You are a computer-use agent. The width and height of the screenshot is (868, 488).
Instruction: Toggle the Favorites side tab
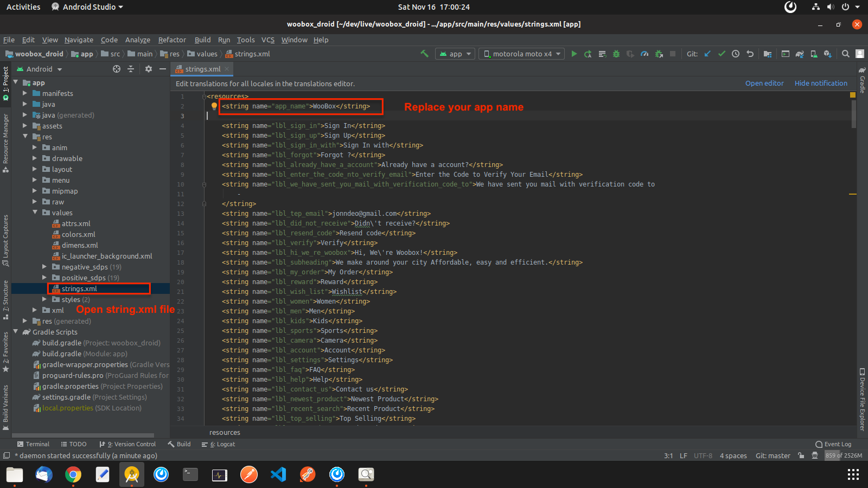(5, 351)
